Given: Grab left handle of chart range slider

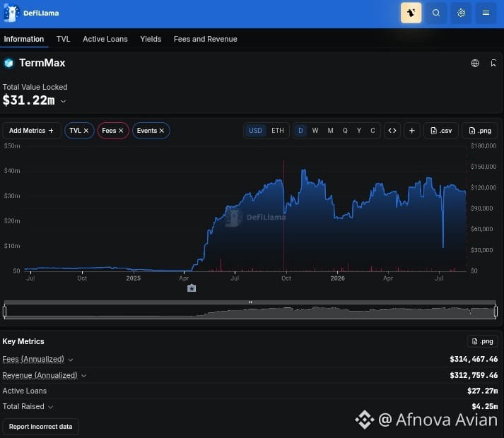Looking at the screenshot, I should [4, 311].
